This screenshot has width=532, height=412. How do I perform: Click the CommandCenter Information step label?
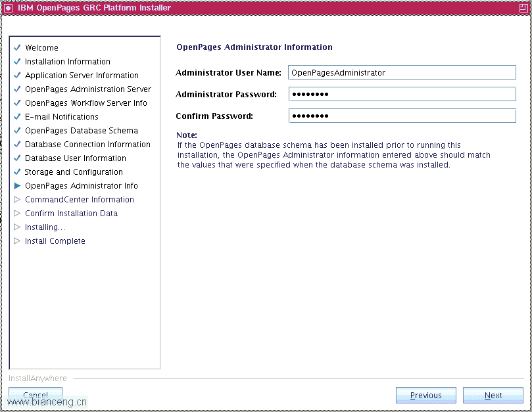point(80,199)
